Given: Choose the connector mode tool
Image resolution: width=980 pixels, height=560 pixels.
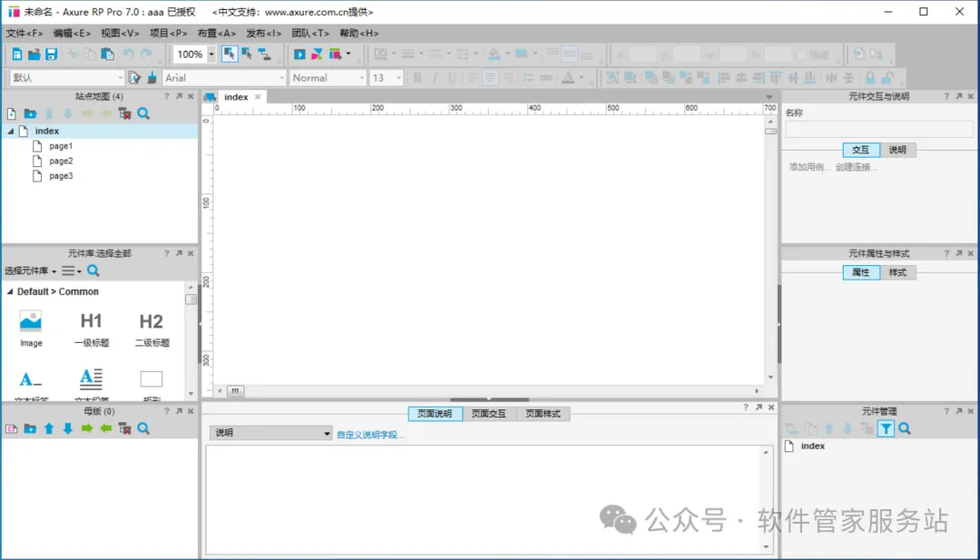Looking at the screenshot, I should point(264,54).
